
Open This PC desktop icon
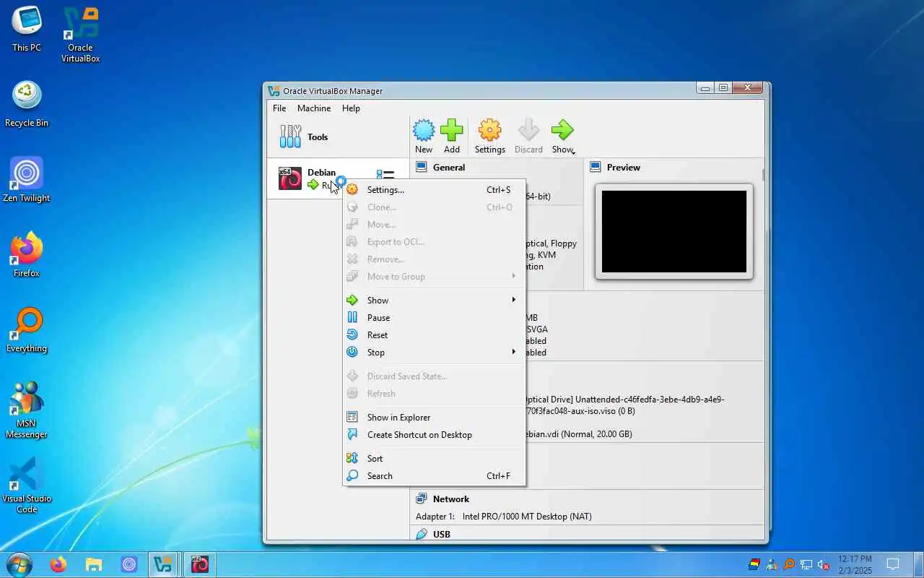point(27,30)
